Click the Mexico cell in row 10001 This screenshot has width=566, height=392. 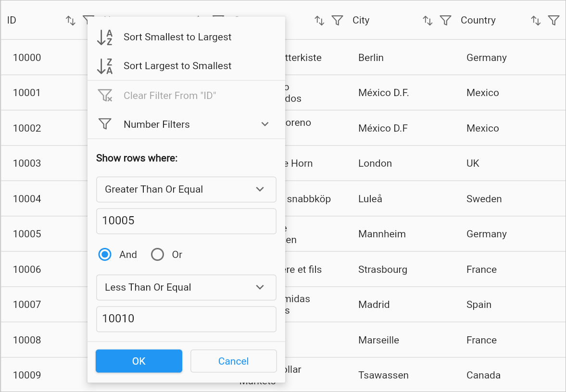pos(483,93)
